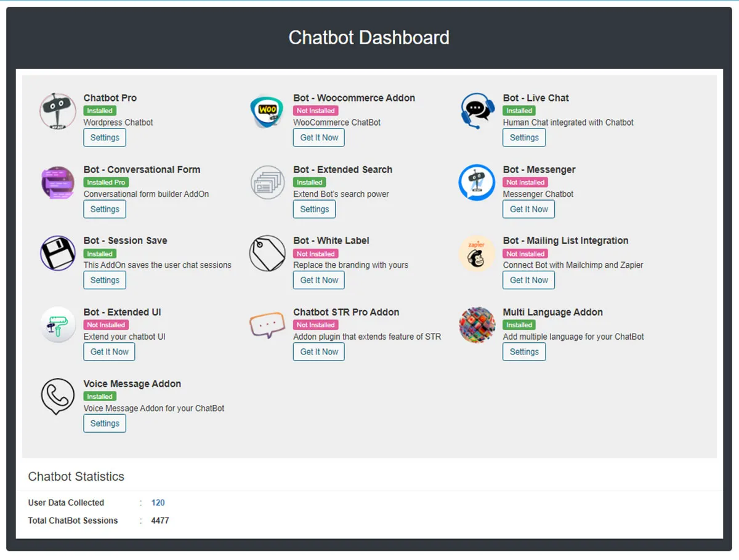739x560 pixels.
Task: Click the Extended Search icon
Action: pyautogui.click(x=267, y=183)
